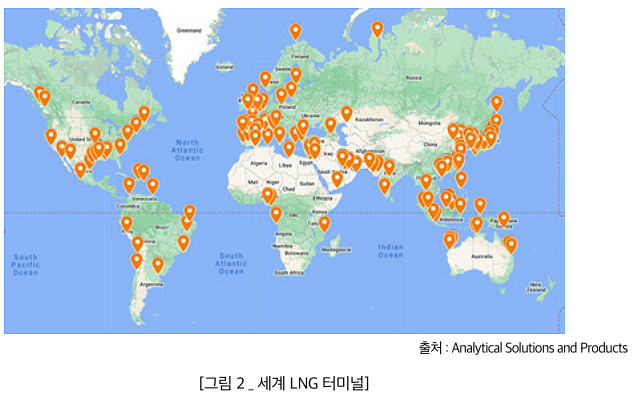The height and width of the screenshot is (397, 635).
Task: Click the Analytical Solutions and Products source text
Action: click(x=539, y=348)
